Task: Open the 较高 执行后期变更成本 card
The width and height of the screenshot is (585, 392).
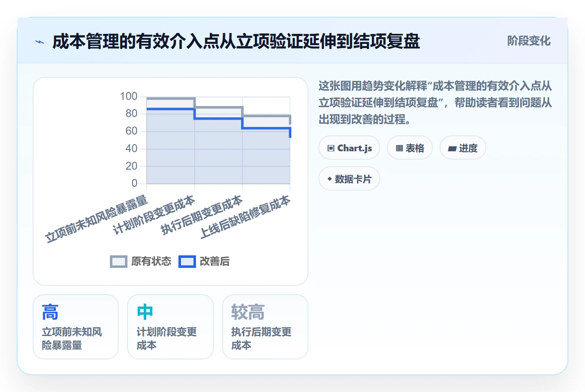Action: click(265, 327)
